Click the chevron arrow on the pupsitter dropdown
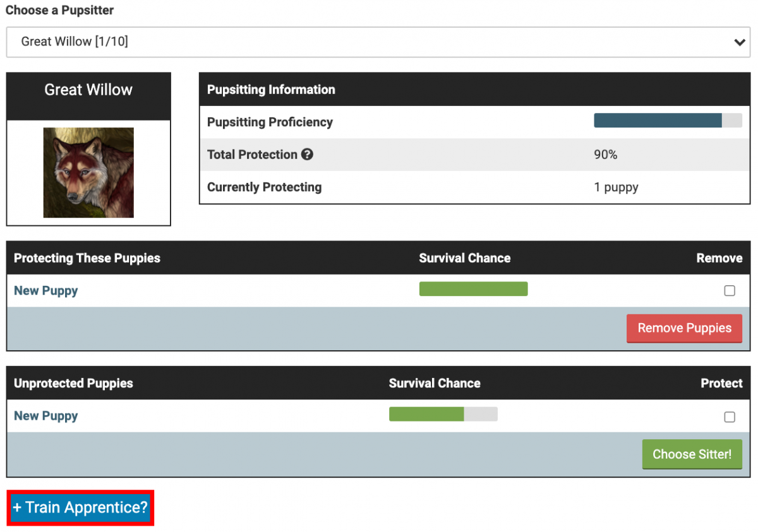This screenshot has height=532, width=758. (x=739, y=42)
